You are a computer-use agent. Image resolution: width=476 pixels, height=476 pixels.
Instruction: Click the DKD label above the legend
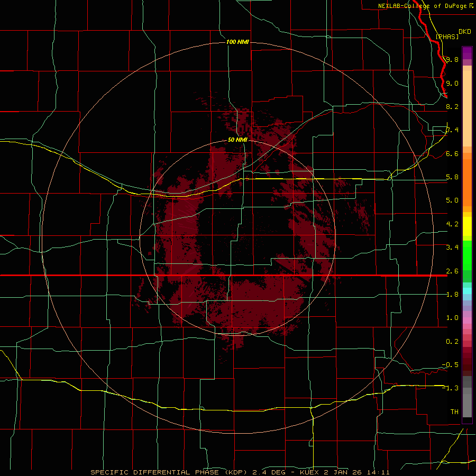pyautogui.click(x=465, y=32)
